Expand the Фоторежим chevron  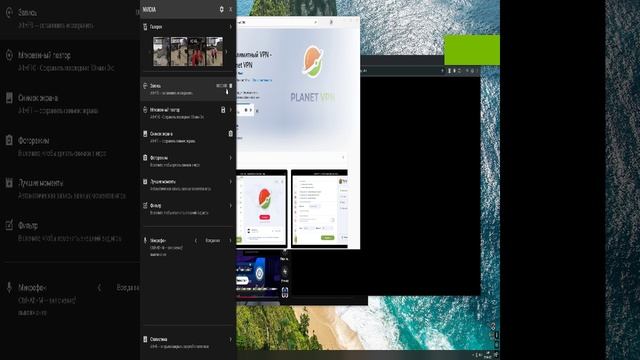click(231, 158)
